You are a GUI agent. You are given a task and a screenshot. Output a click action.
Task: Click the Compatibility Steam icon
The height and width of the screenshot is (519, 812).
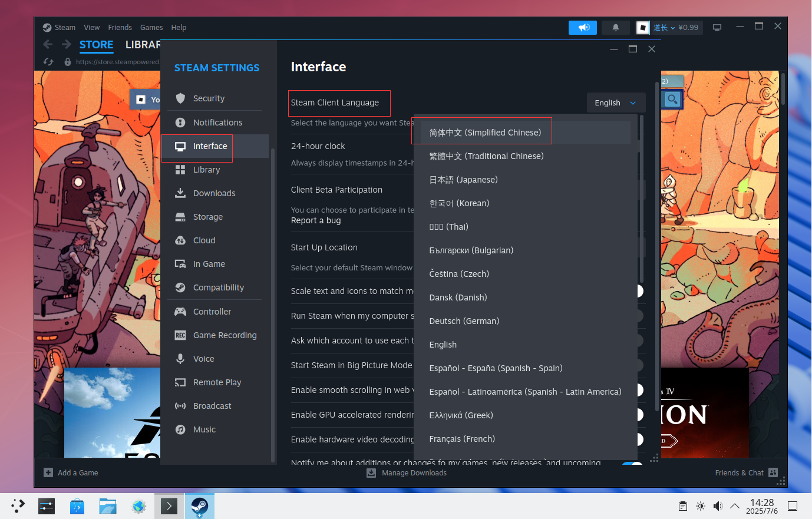180,287
